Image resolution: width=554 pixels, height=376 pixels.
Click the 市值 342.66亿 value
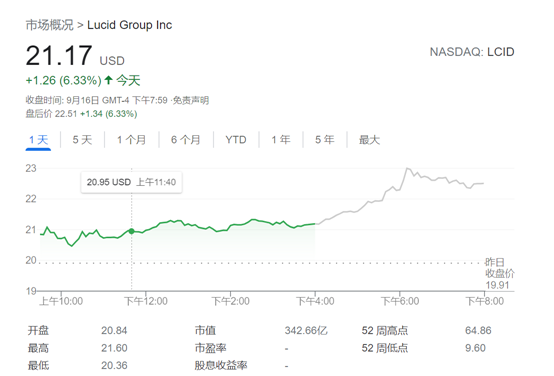click(306, 331)
